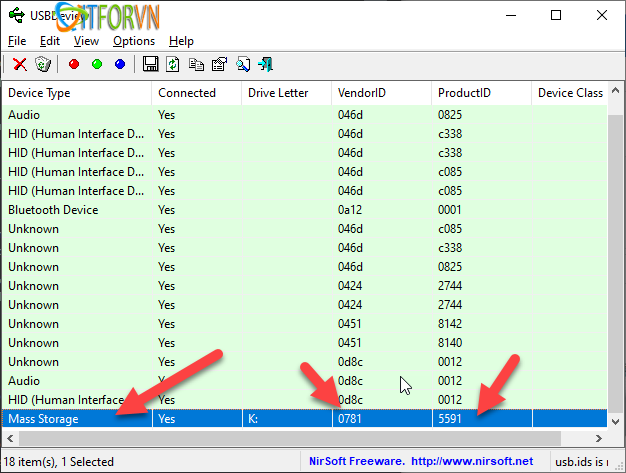Open the properties toolbar icon
The image size is (626, 473).
pos(219,64)
